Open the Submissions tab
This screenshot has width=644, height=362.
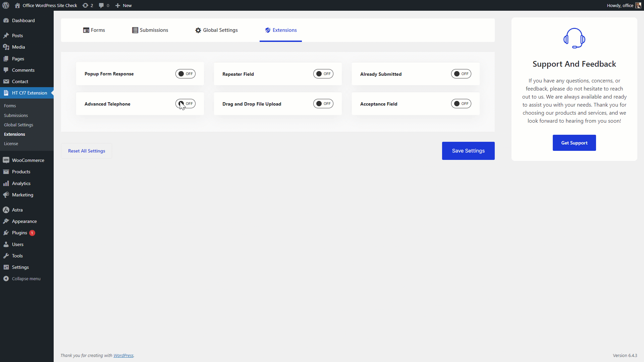tap(150, 30)
